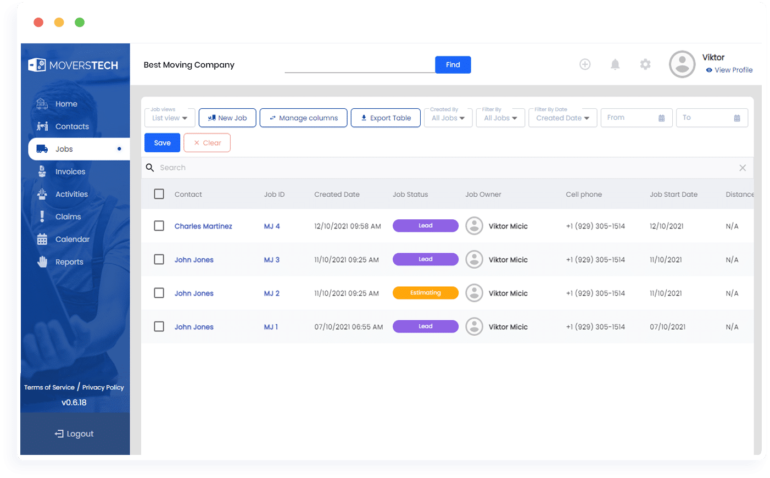Open job MJ 4 link

click(272, 226)
